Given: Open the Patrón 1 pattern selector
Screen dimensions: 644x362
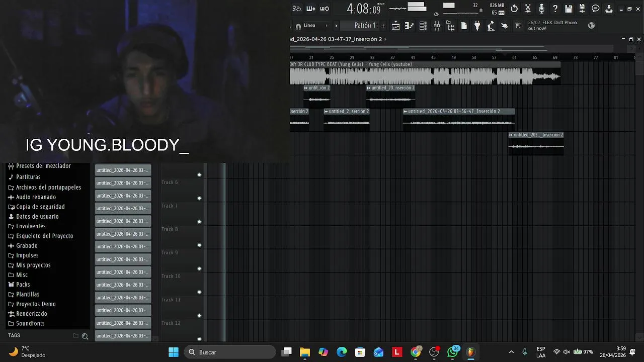Looking at the screenshot, I should tap(360, 26).
